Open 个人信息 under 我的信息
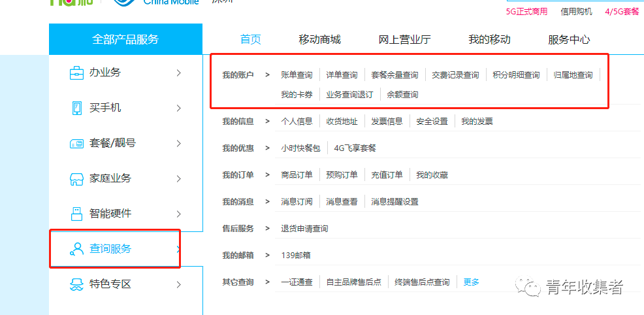Image resolution: width=644 pixels, height=315 pixels. [297, 122]
